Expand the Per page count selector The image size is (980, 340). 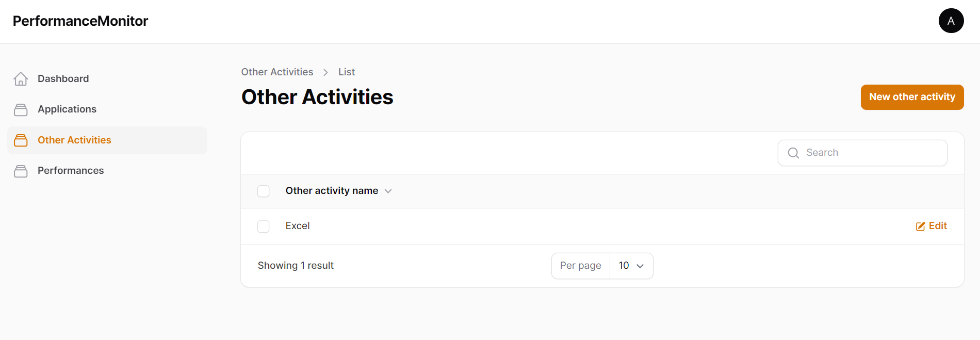pos(631,266)
